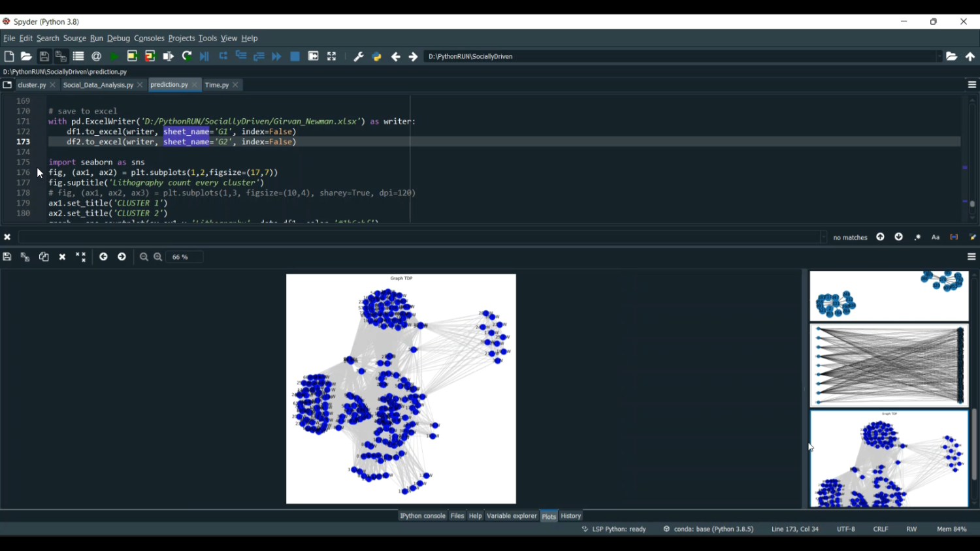Open the plots pane options menu
The height and width of the screenshot is (551, 980).
(972, 257)
